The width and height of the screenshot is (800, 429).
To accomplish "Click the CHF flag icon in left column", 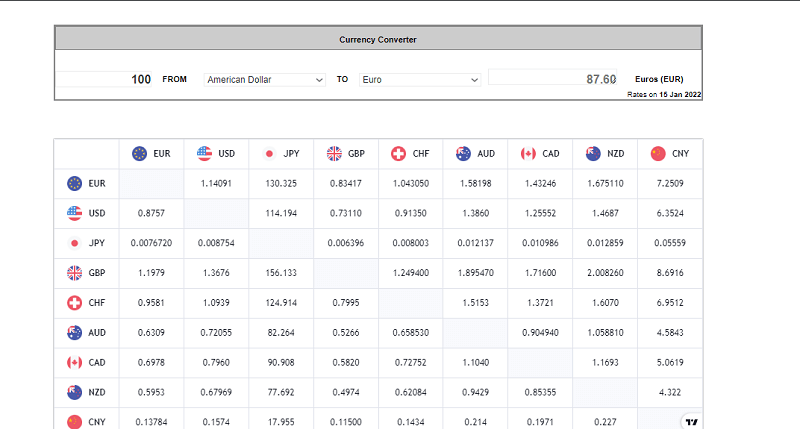I will click(x=74, y=302).
